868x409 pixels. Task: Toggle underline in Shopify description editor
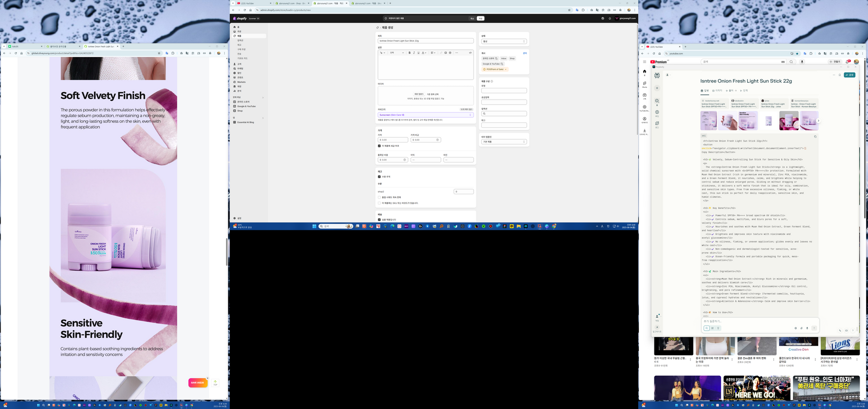418,53
